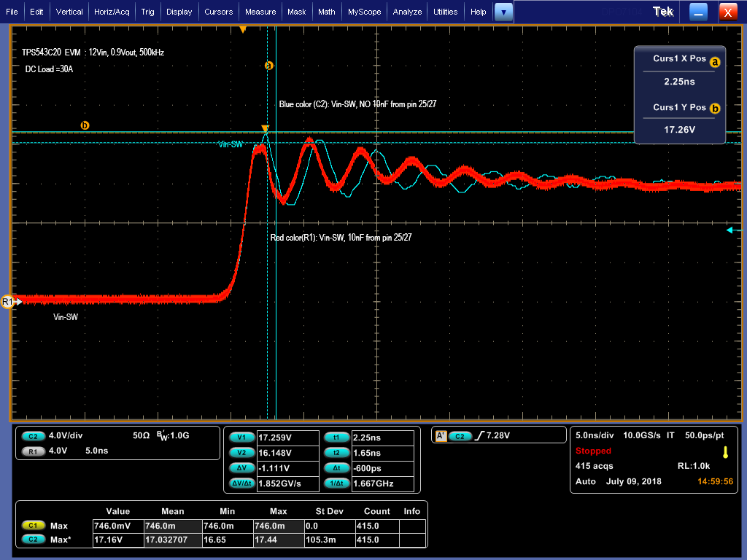Open the Edit menu

(36, 12)
